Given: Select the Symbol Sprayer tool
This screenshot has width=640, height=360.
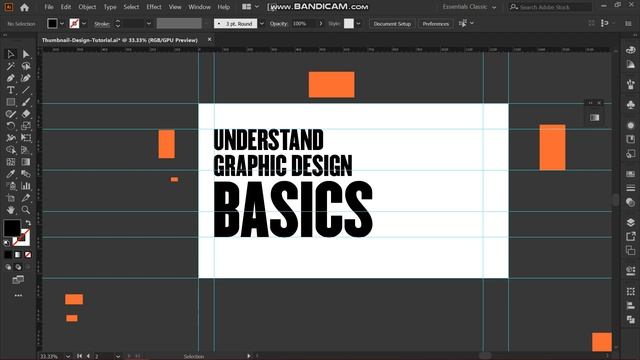Looking at the screenshot, I should click(x=11, y=186).
